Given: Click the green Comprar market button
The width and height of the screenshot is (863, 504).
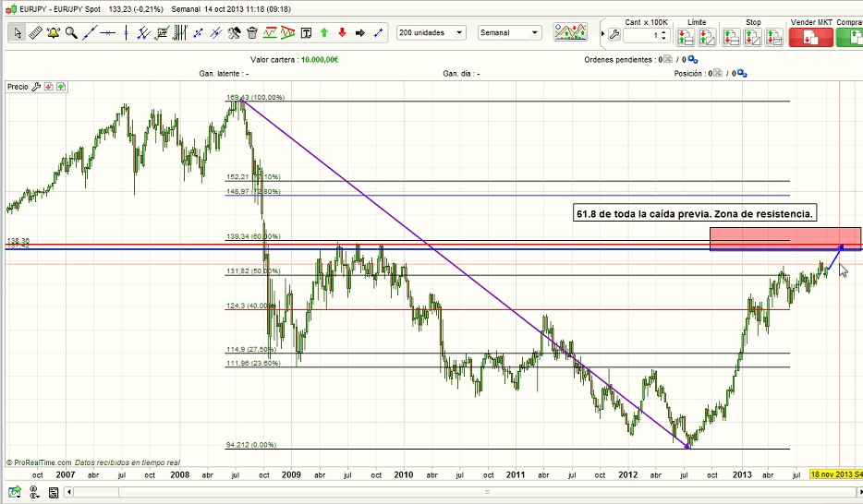Looking at the screenshot, I should 849,37.
